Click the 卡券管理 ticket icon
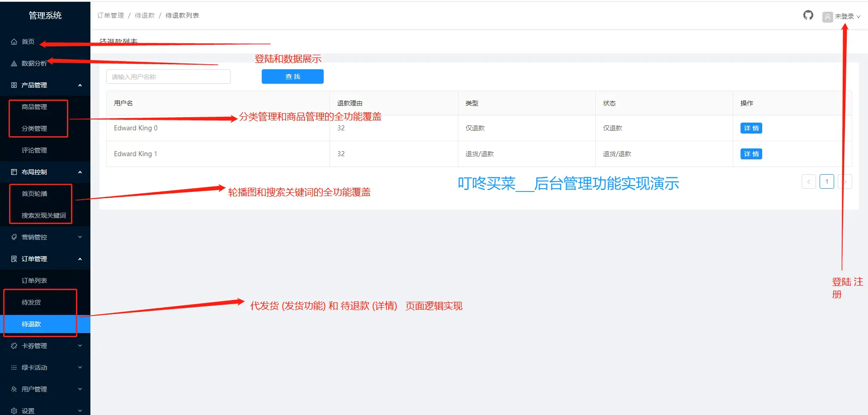 [14, 346]
